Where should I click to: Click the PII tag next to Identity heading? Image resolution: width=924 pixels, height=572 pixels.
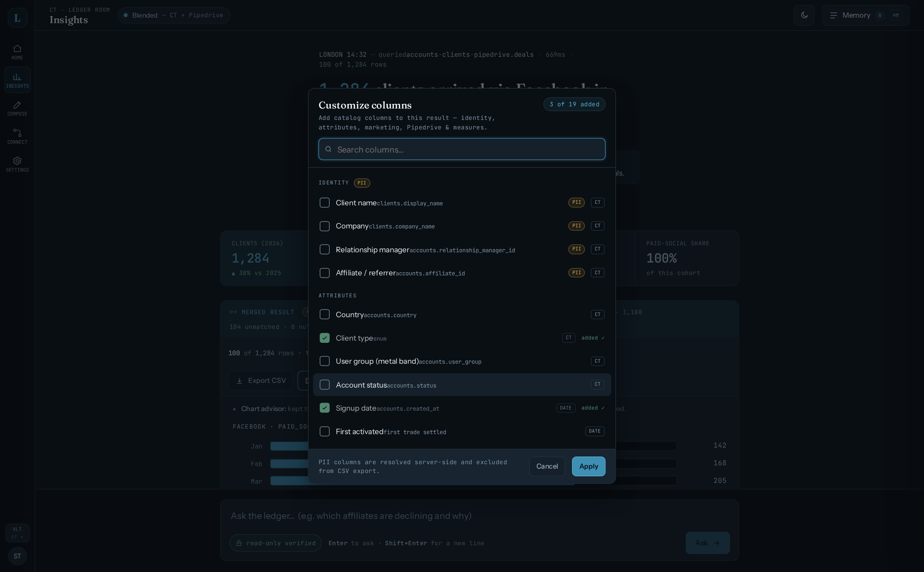click(x=362, y=183)
